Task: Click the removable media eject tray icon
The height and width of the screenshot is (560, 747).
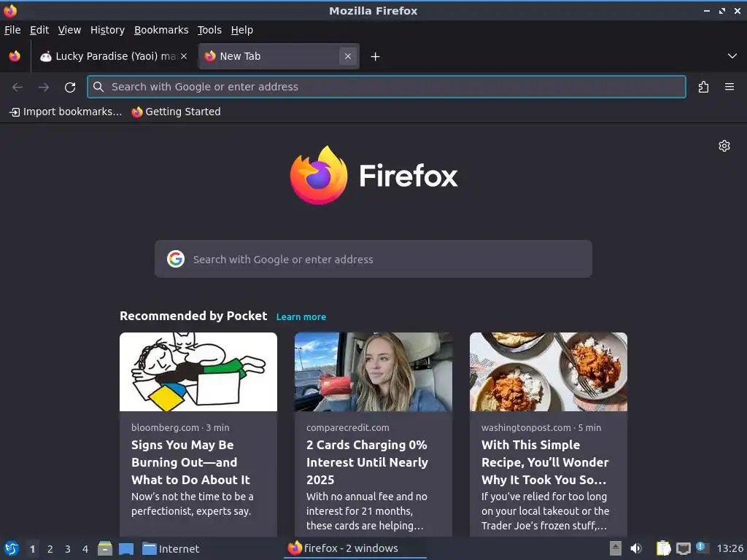Action: pos(616,548)
